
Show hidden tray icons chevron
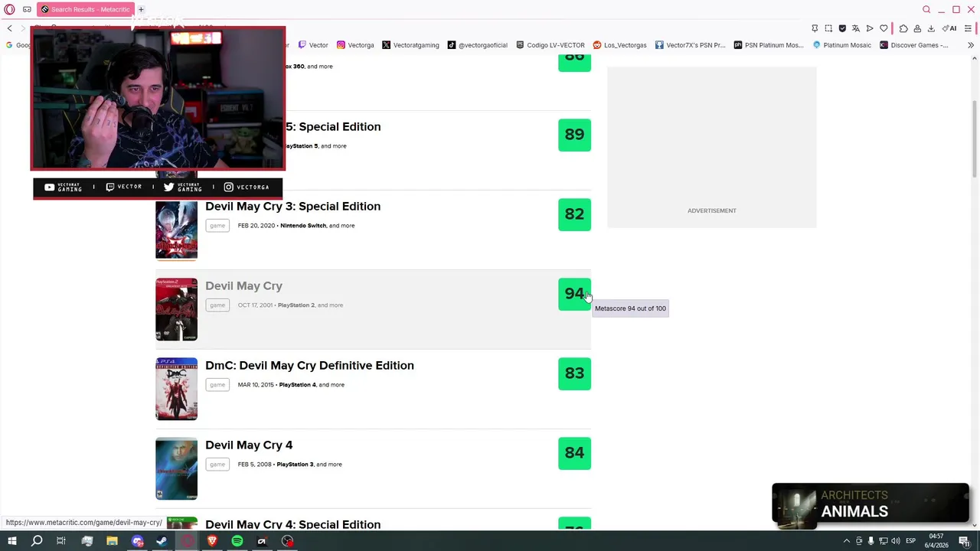click(846, 541)
